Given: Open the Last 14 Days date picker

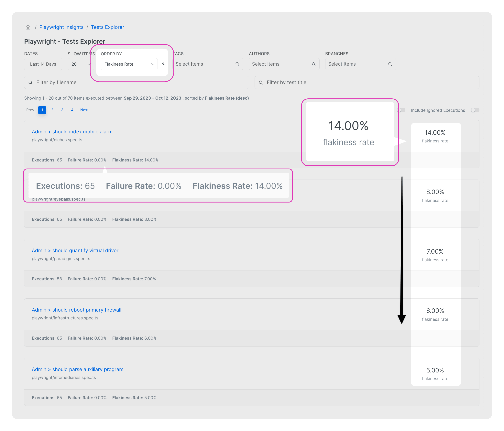Looking at the screenshot, I should 43,64.
